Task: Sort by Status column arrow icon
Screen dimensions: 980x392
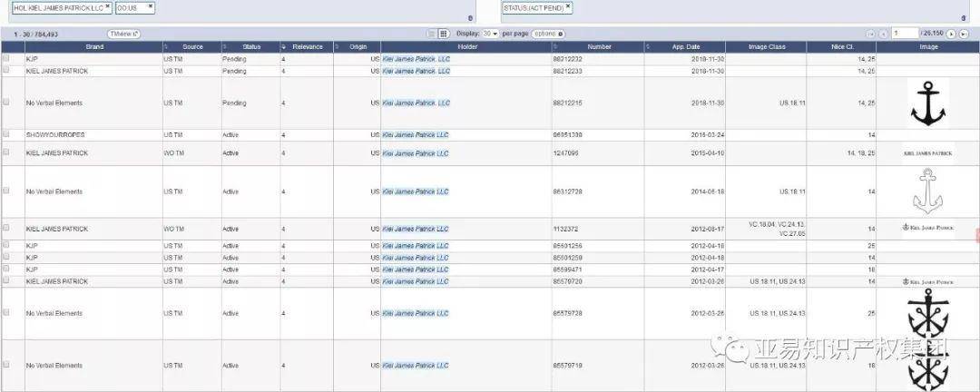Action: (x=225, y=47)
